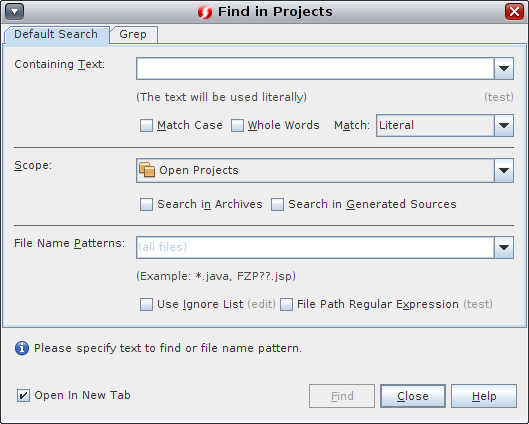Enable the Match Case checkbox

146,125
